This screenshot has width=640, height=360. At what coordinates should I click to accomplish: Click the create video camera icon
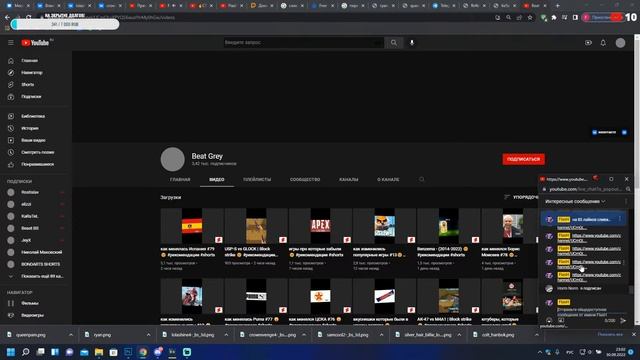[x=588, y=42]
